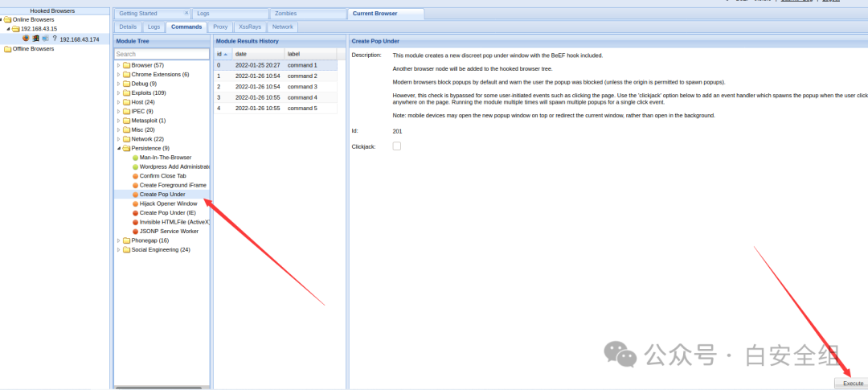Expand the Phonegap (16) module folder

118,240
